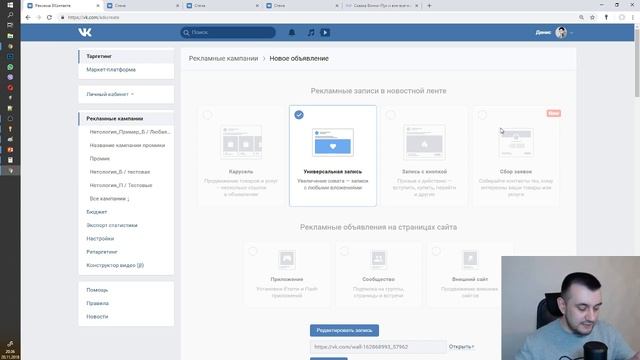Select the Карусель ad format radio
Image resolution: width=640 pixels, height=360 pixels.
207,115
